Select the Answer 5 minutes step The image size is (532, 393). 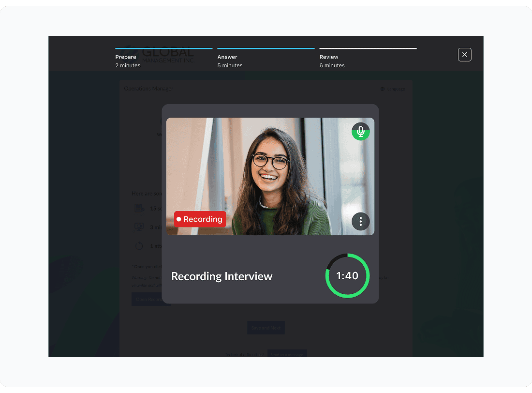point(266,59)
